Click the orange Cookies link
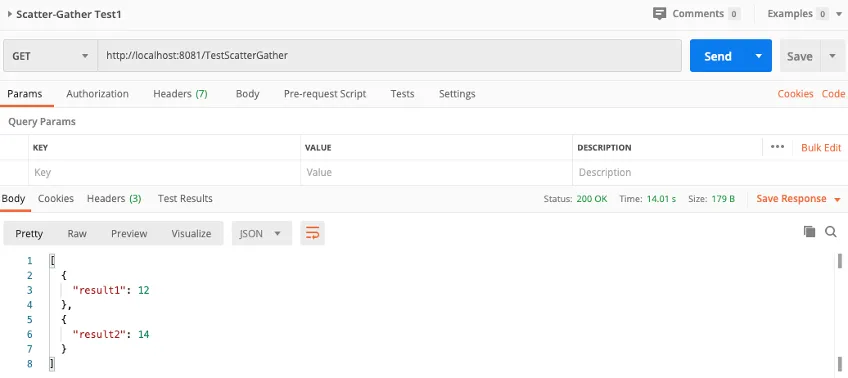The image size is (848, 378). point(795,94)
